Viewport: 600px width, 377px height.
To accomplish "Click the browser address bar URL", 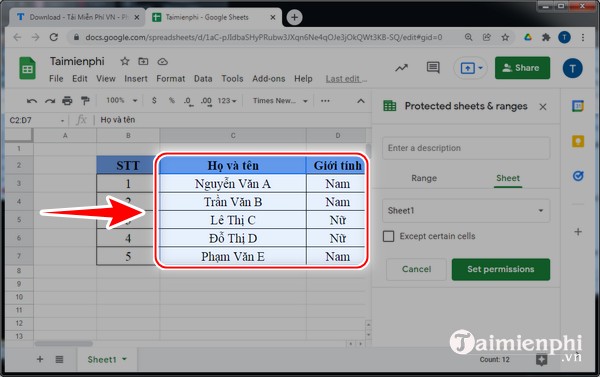I will [x=263, y=37].
